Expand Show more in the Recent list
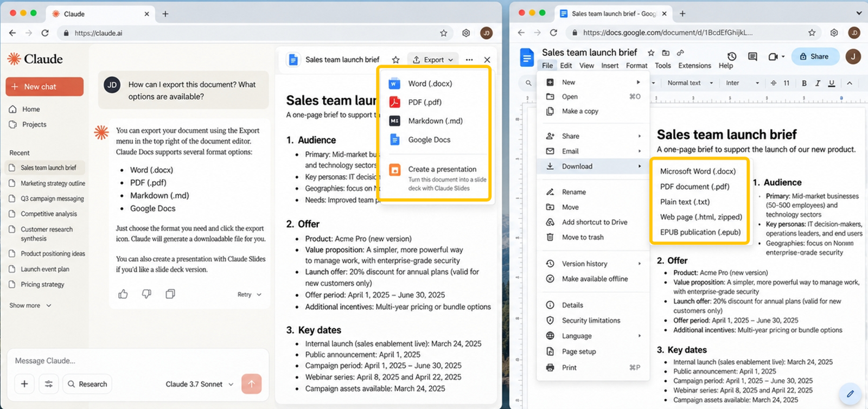 click(30, 305)
